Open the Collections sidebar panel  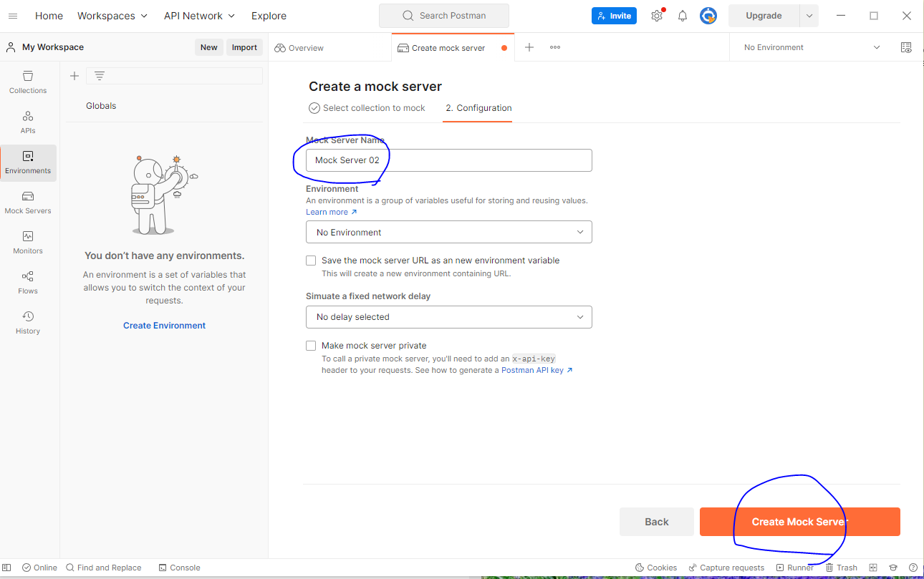[28, 82]
